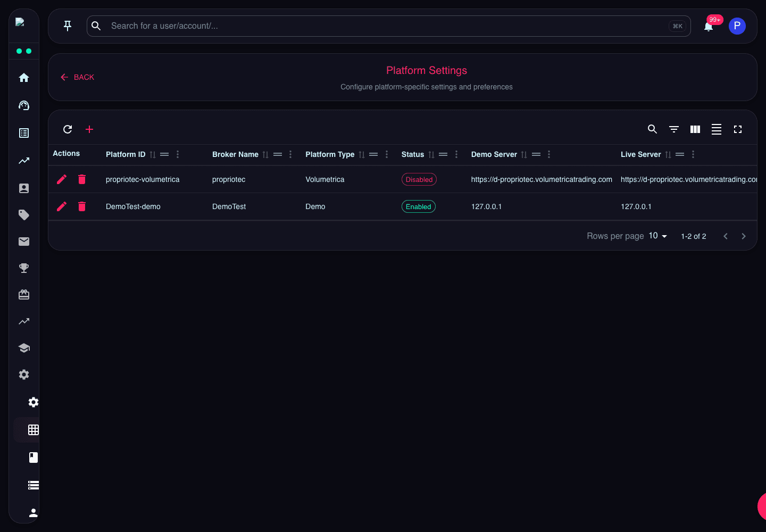Open support headset icon in sidebar
Screen dimensions: 766x532
[x=24, y=105]
